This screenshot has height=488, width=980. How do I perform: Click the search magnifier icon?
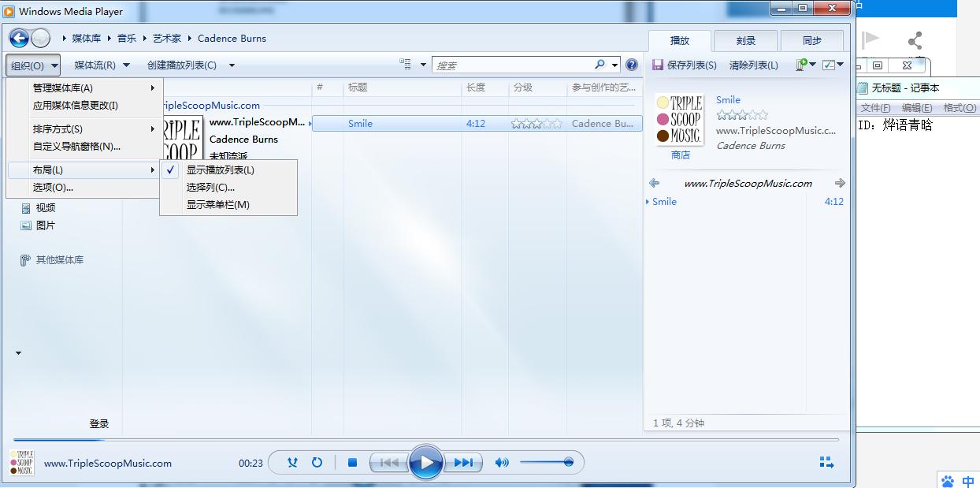600,65
